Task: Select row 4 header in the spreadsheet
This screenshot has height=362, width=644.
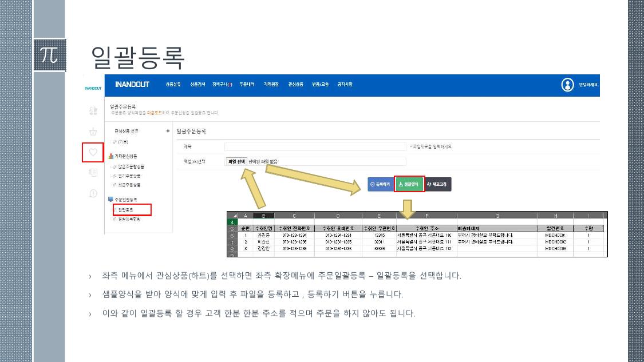Action: [232, 222]
